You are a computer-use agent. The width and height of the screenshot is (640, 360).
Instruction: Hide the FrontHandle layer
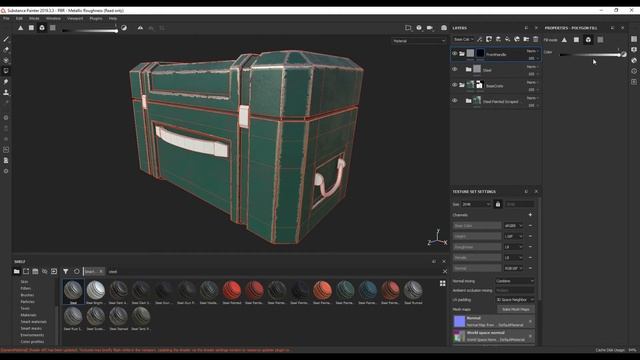pos(455,53)
